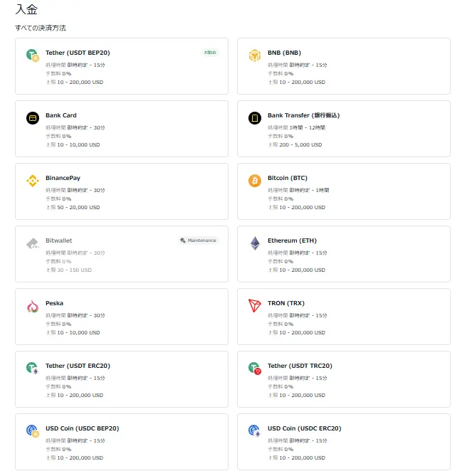The width and height of the screenshot is (467, 476).
Task: Choose the TRON (TRX) title
Action: 286,303
